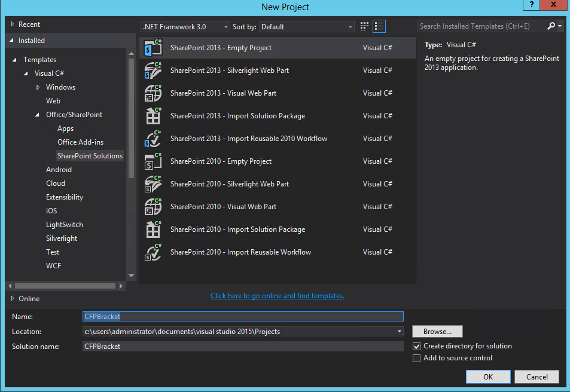Expand the Recent section
The height and width of the screenshot is (392, 570).
12,24
